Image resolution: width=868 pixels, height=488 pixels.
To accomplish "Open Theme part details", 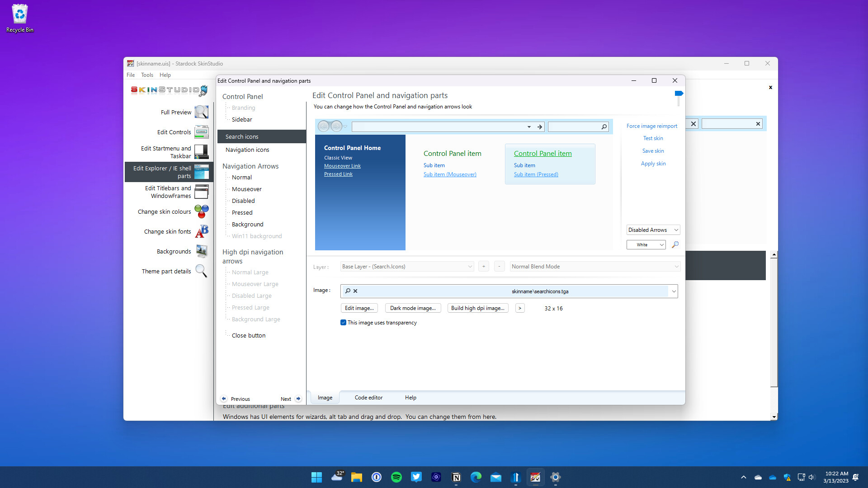I will tap(166, 271).
